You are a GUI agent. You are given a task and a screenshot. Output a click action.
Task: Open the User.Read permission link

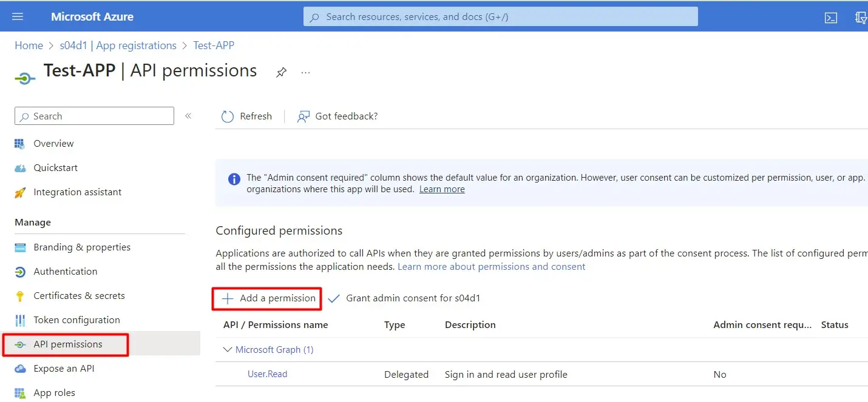tap(267, 374)
